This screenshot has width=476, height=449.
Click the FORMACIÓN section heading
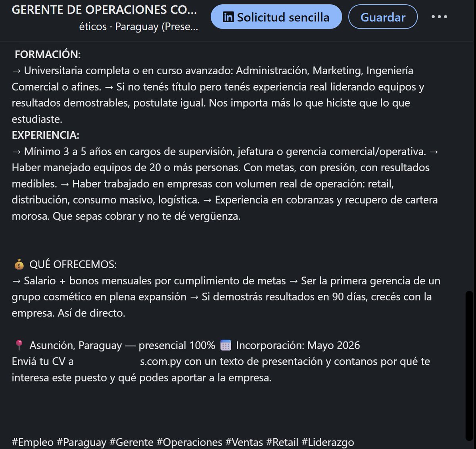(x=48, y=54)
